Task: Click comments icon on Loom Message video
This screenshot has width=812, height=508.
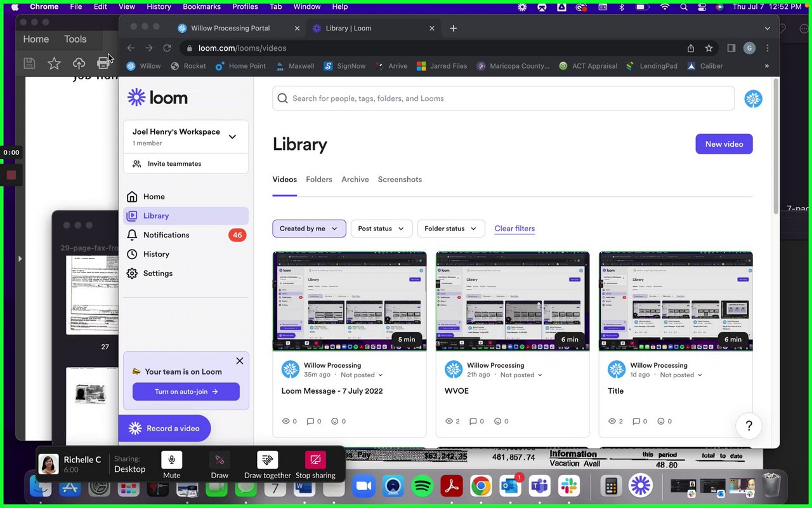Action: tap(310, 421)
